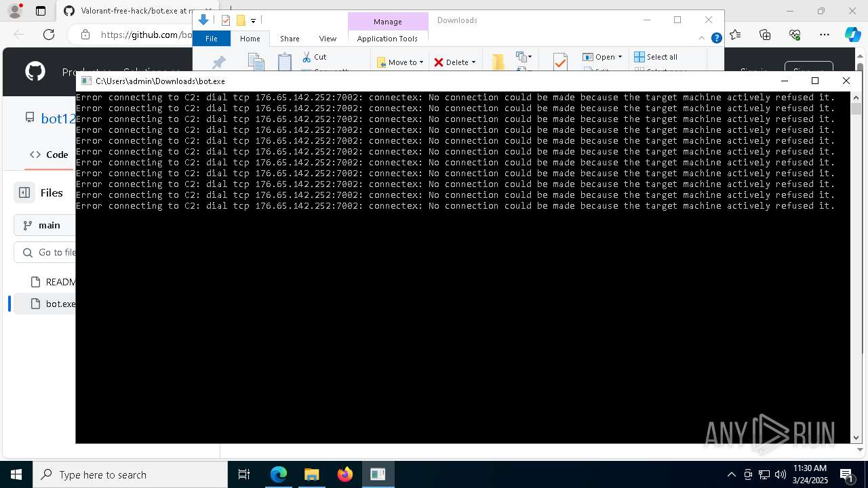868x488 pixels.
Task: Open Task View on the taskbar
Action: click(244, 474)
